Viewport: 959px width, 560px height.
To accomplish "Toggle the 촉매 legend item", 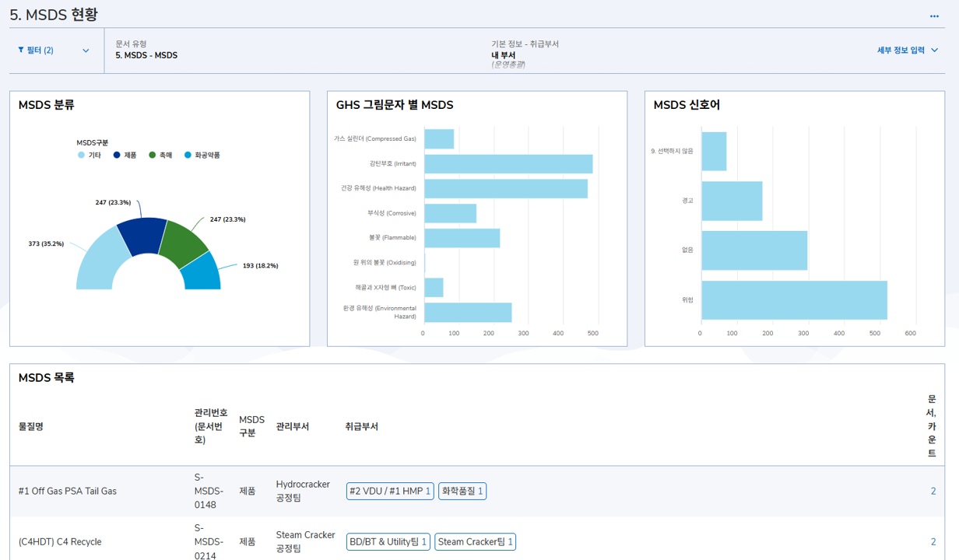I will click(160, 156).
